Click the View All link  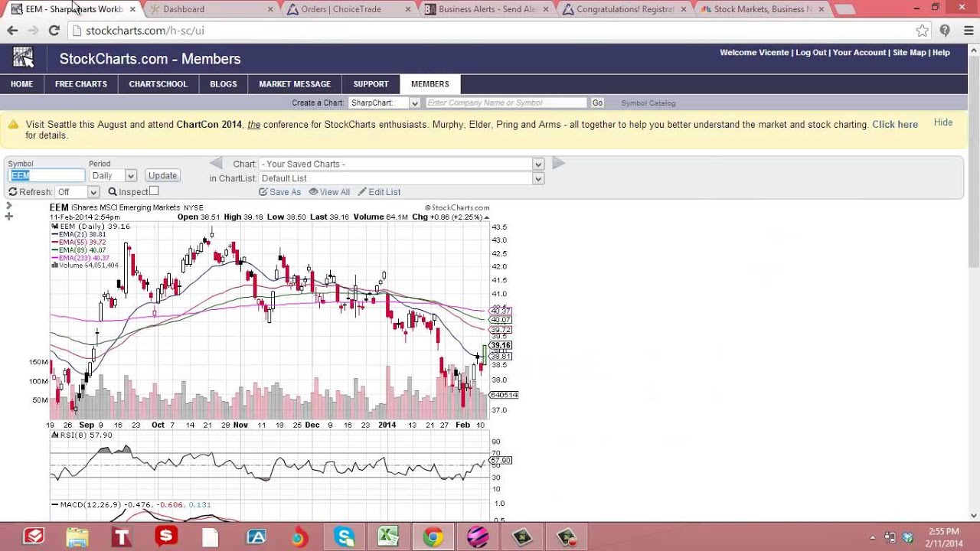pyautogui.click(x=329, y=192)
